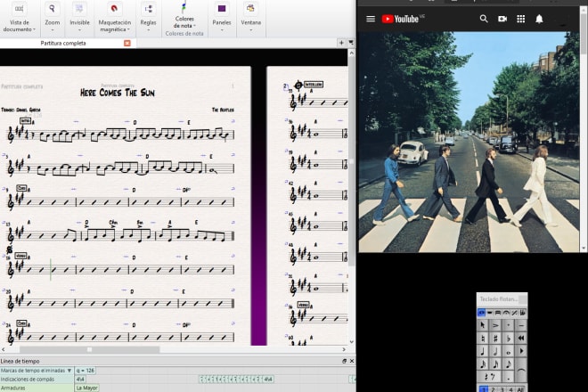Add a rhythm dot on the keypad

coord(509,377)
